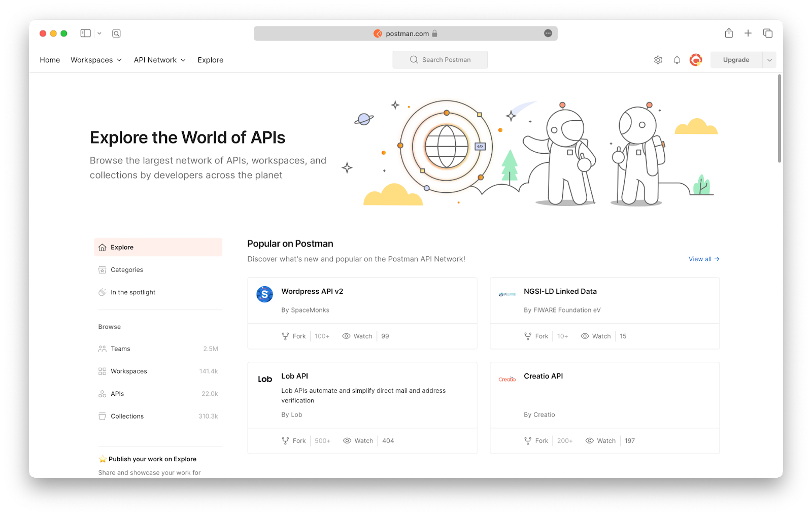Watch the Lob API collection
812x516 pixels.
click(x=358, y=440)
